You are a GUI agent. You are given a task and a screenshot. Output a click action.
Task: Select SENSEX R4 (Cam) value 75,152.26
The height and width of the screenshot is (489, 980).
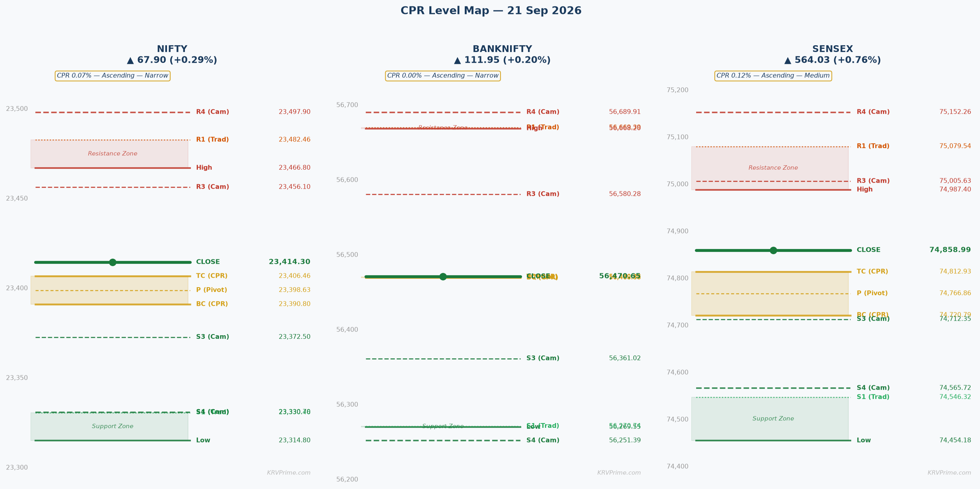click(955, 112)
